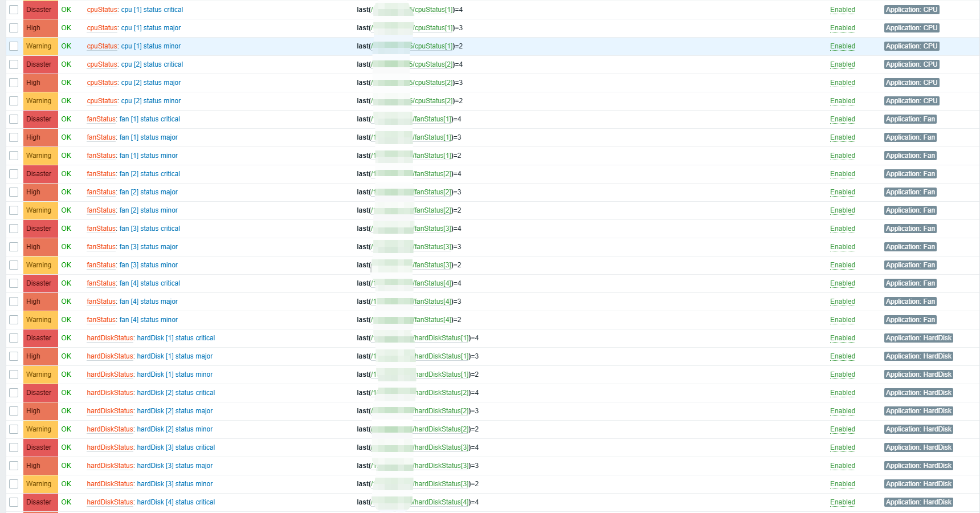Select the checkbox for fan [2] status major
980x513 pixels.
coord(14,192)
